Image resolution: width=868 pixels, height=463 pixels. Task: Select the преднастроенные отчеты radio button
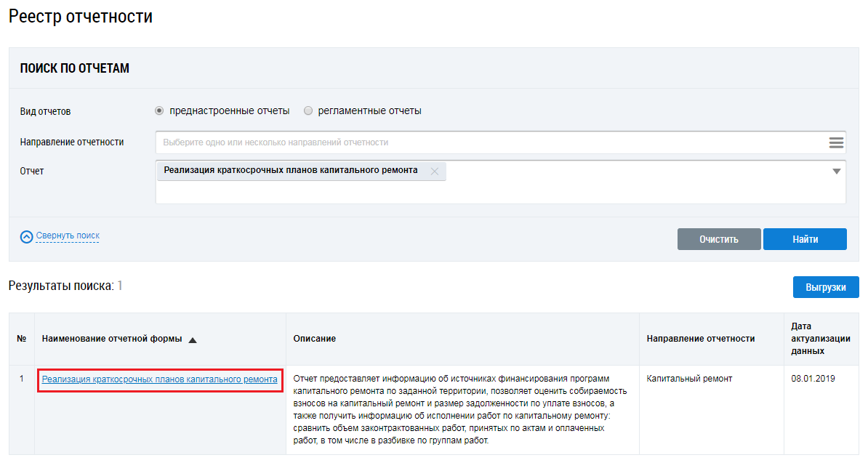point(160,111)
